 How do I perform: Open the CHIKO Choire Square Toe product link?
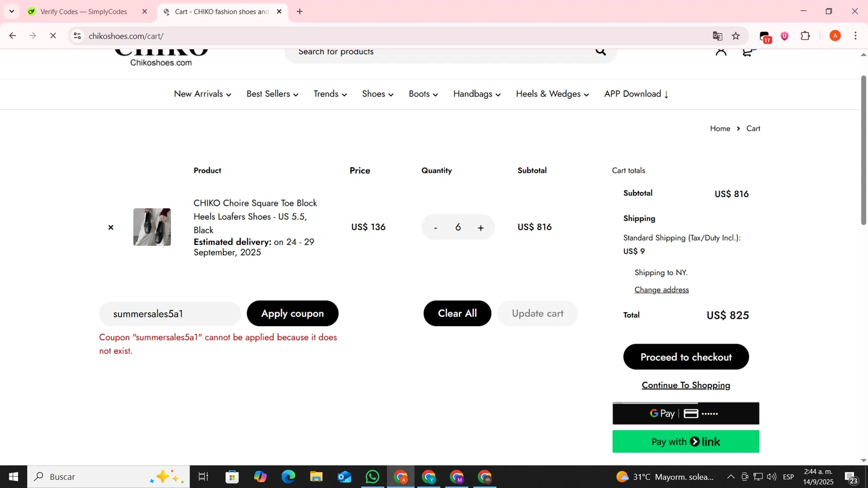[x=255, y=216]
